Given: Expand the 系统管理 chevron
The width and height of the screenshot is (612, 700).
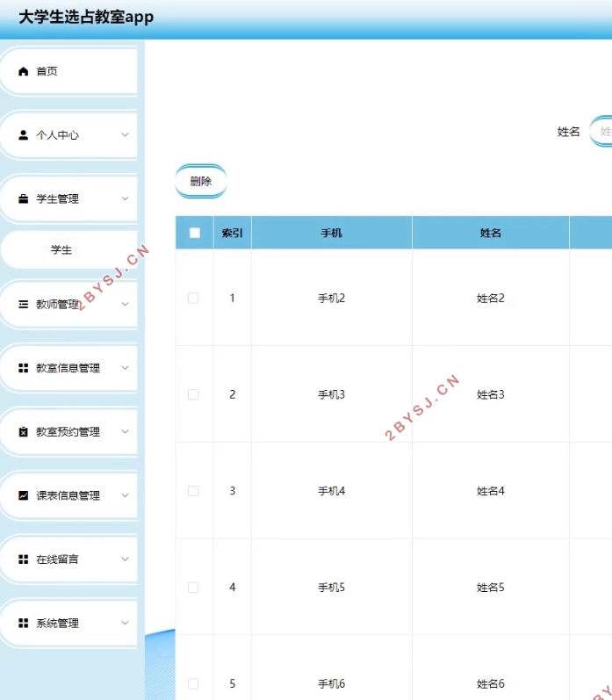Looking at the screenshot, I should click(x=126, y=623).
